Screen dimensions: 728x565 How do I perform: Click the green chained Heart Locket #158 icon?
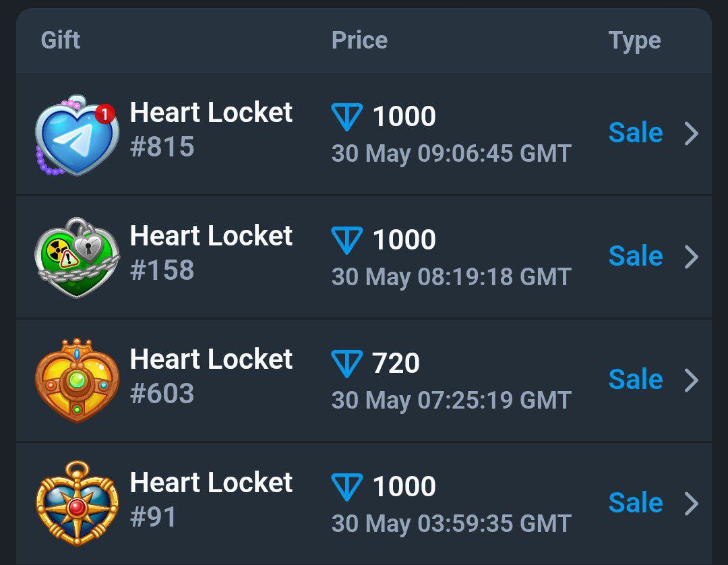point(77,258)
